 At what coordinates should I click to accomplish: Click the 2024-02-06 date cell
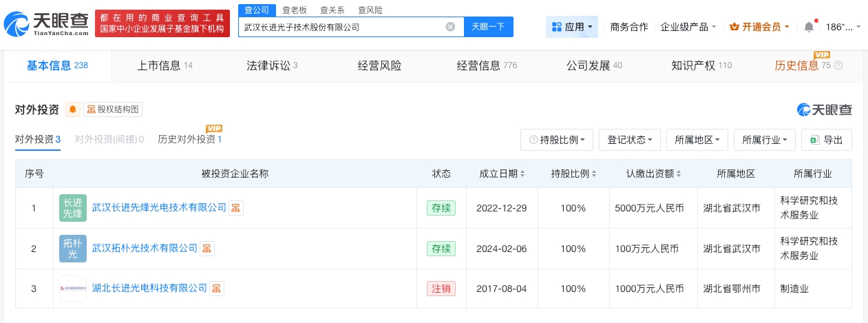[502, 249]
